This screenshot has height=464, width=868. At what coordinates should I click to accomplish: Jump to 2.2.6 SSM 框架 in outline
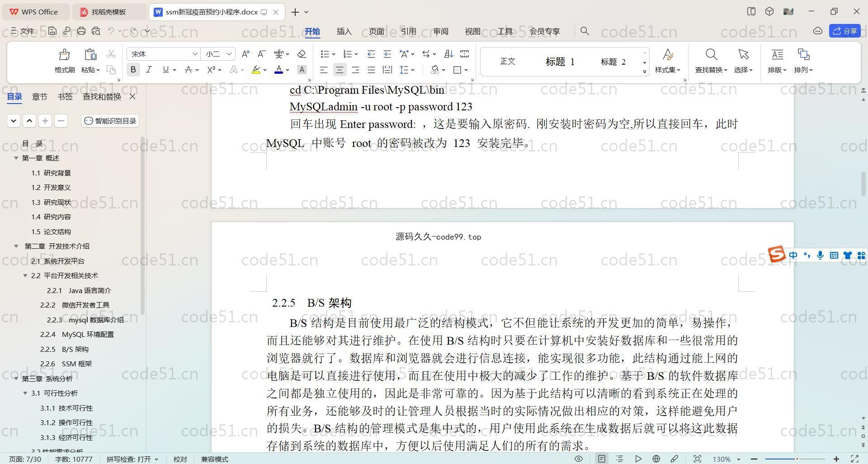(66, 364)
